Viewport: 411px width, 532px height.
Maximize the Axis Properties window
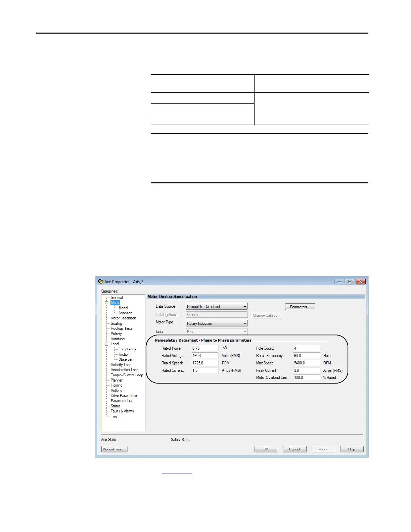(x=350, y=282)
